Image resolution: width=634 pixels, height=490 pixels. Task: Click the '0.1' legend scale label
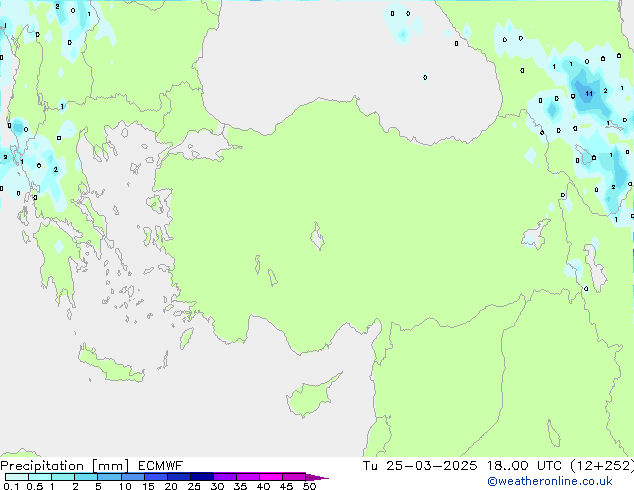(x=11, y=486)
